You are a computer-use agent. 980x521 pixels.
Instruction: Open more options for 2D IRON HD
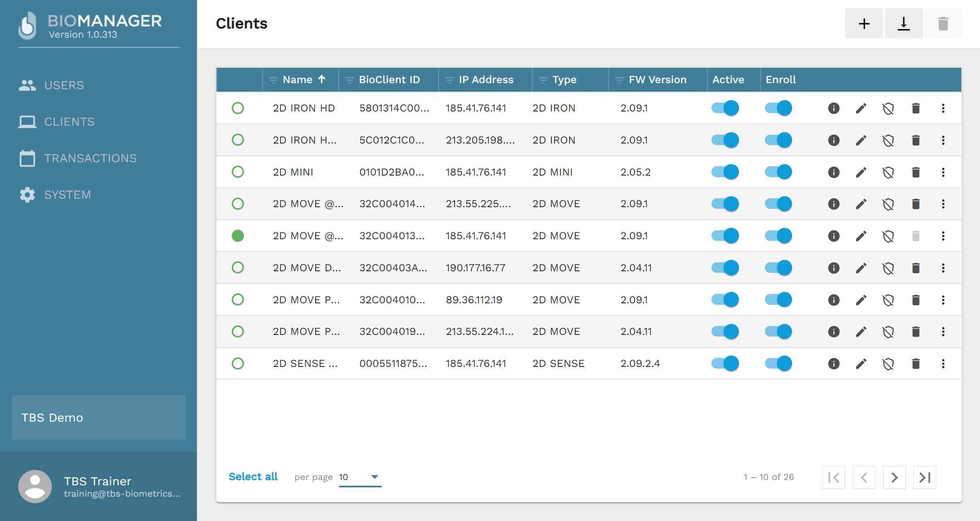(943, 108)
